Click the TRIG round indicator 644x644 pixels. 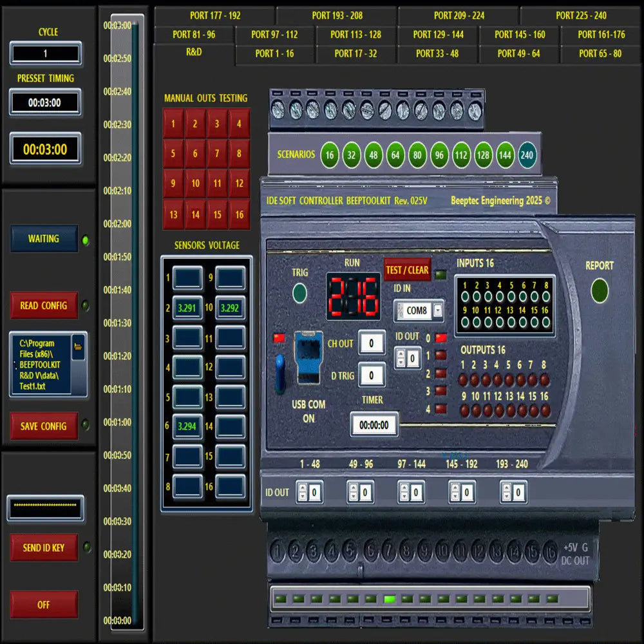click(x=299, y=293)
